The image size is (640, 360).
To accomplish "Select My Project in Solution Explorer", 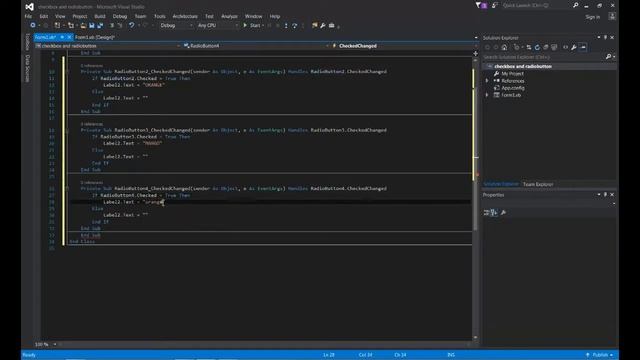I will 512,74.
